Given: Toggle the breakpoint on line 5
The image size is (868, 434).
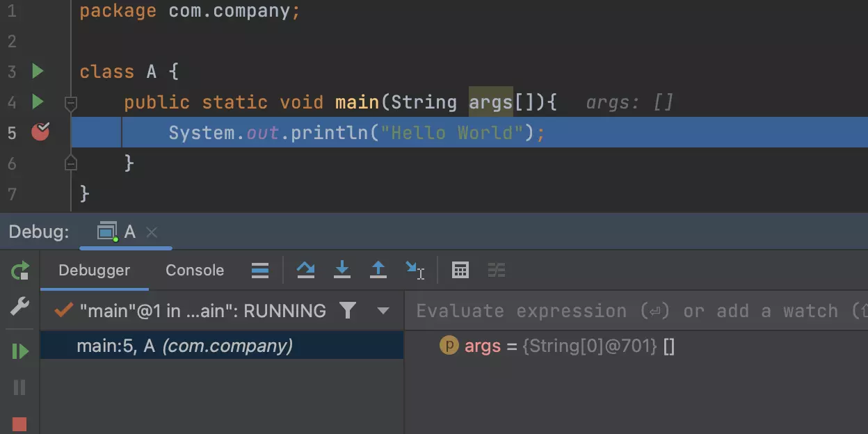Looking at the screenshot, I should [x=40, y=131].
